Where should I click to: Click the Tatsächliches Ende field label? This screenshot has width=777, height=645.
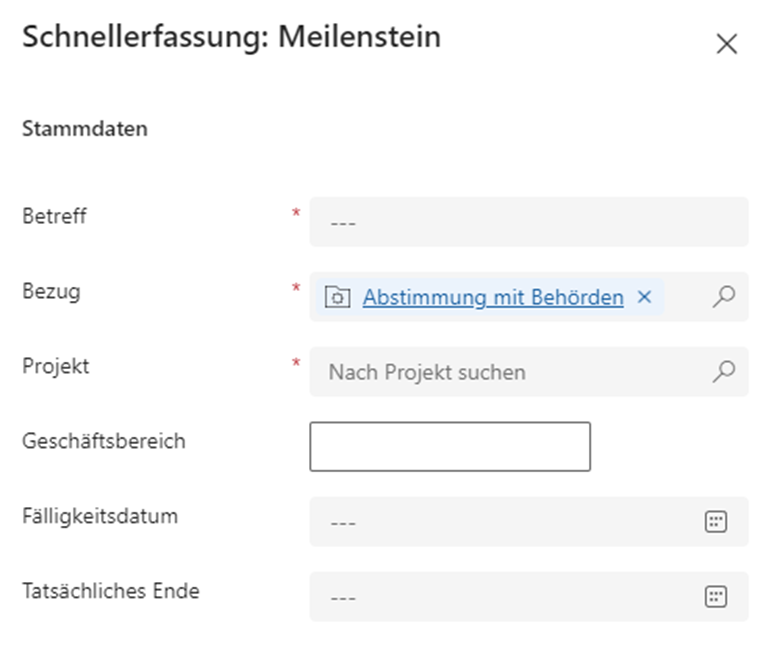point(111,591)
